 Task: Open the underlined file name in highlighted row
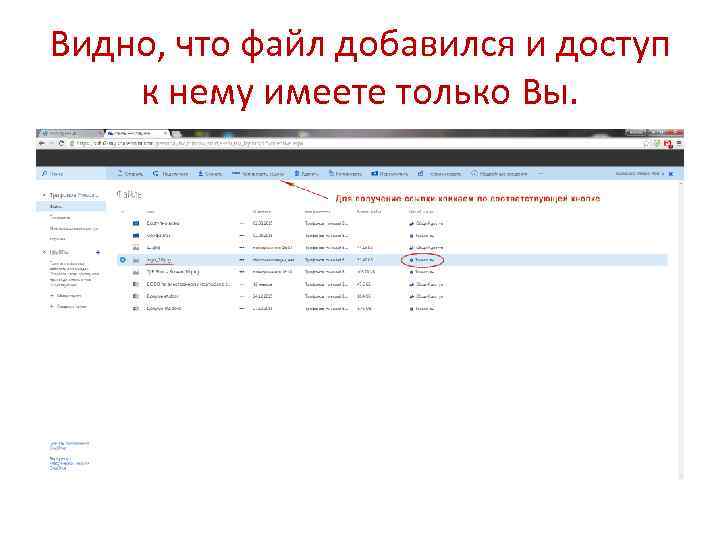159,260
